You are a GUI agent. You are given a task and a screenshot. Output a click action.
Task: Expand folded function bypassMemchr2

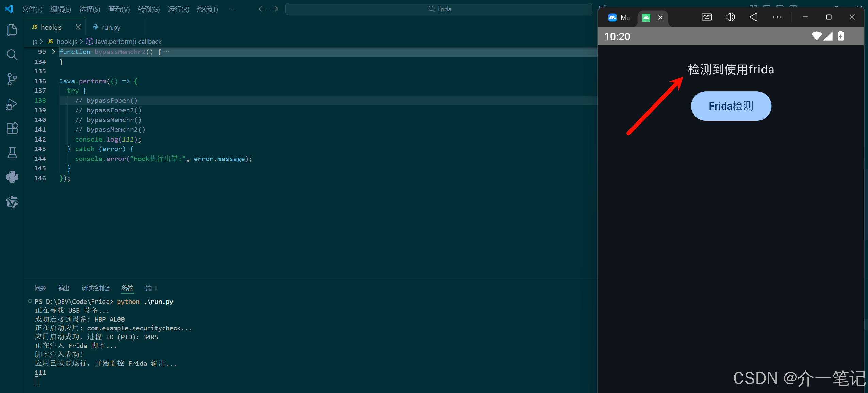tap(53, 52)
